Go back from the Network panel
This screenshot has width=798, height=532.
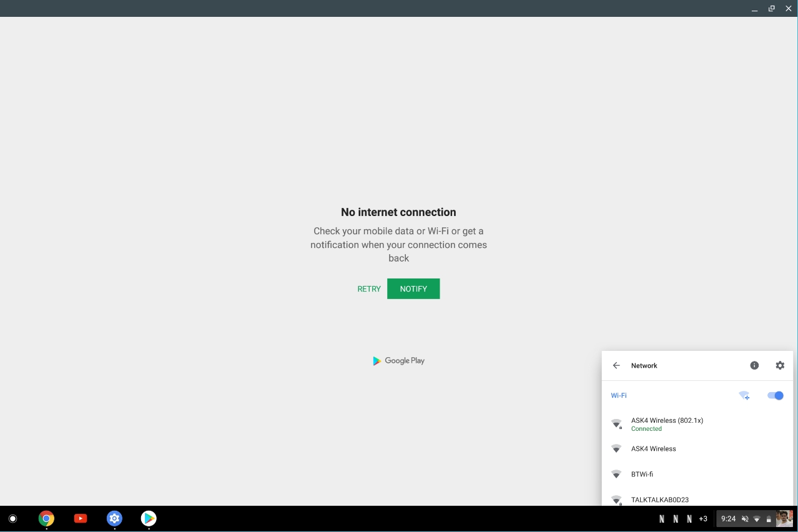[616, 366]
